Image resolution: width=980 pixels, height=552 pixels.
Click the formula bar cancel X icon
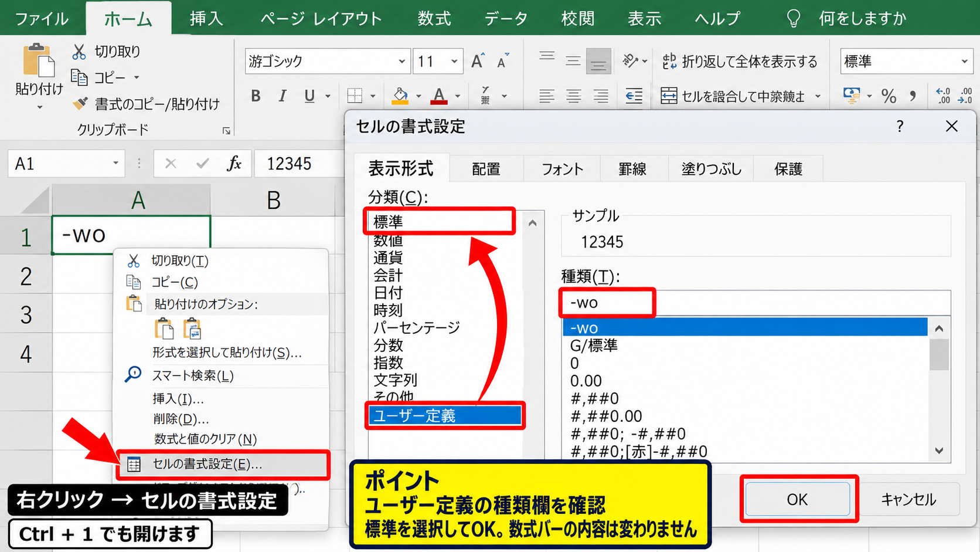pyautogui.click(x=171, y=164)
